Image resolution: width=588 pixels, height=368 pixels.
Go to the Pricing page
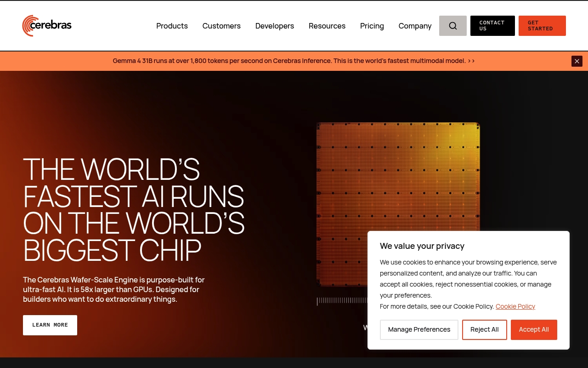(372, 26)
